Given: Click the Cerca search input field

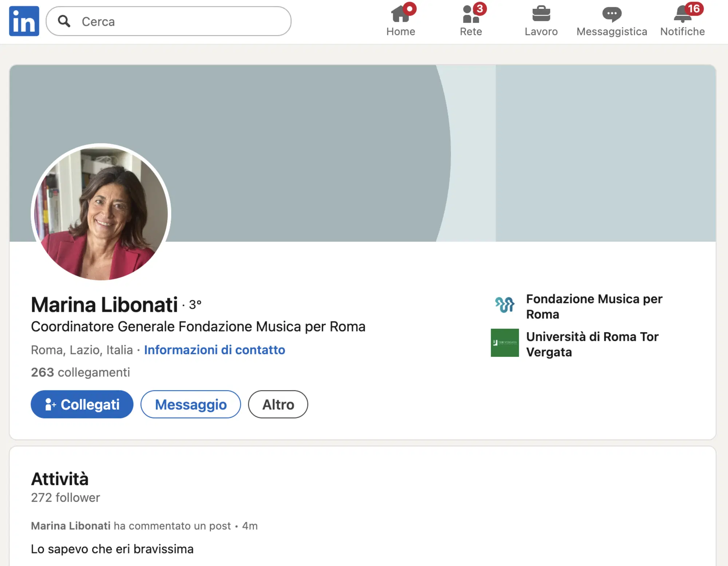Looking at the screenshot, I should (x=169, y=21).
